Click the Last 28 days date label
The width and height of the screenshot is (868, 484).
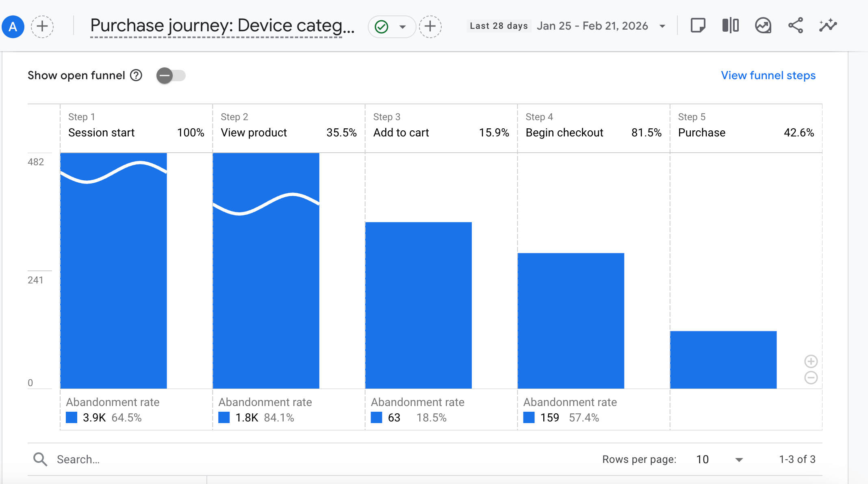(x=499, y=26)
